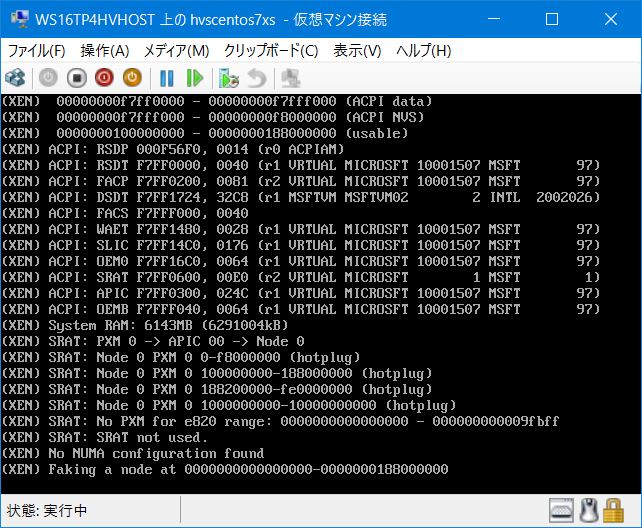
Task: Click the Revert arrow icon
Action: coord(257,78)
